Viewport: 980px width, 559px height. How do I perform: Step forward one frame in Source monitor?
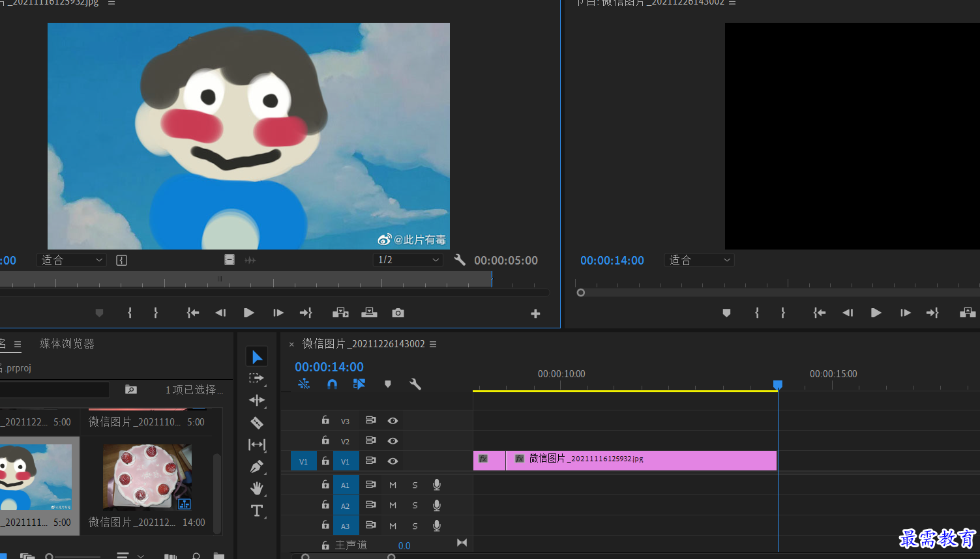pos(278,313)
